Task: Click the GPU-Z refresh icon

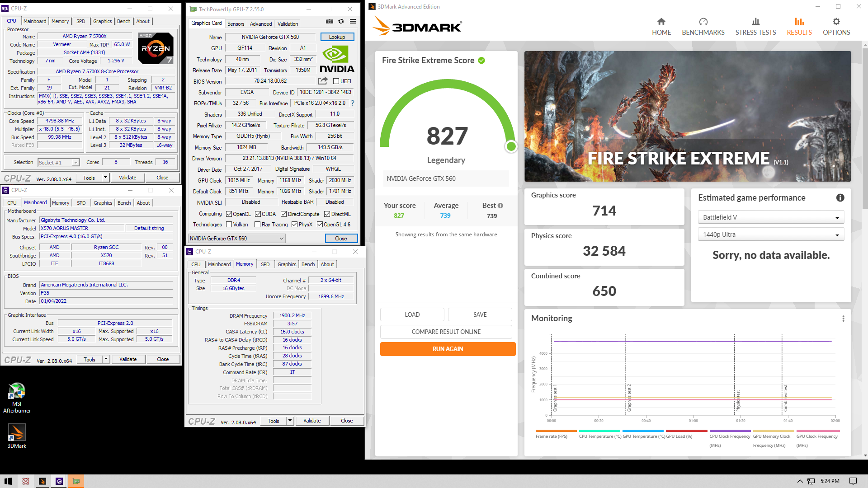Action: (341, 22)
